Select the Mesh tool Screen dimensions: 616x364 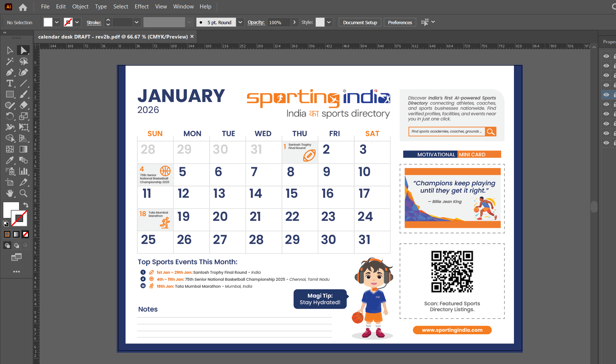10,149
